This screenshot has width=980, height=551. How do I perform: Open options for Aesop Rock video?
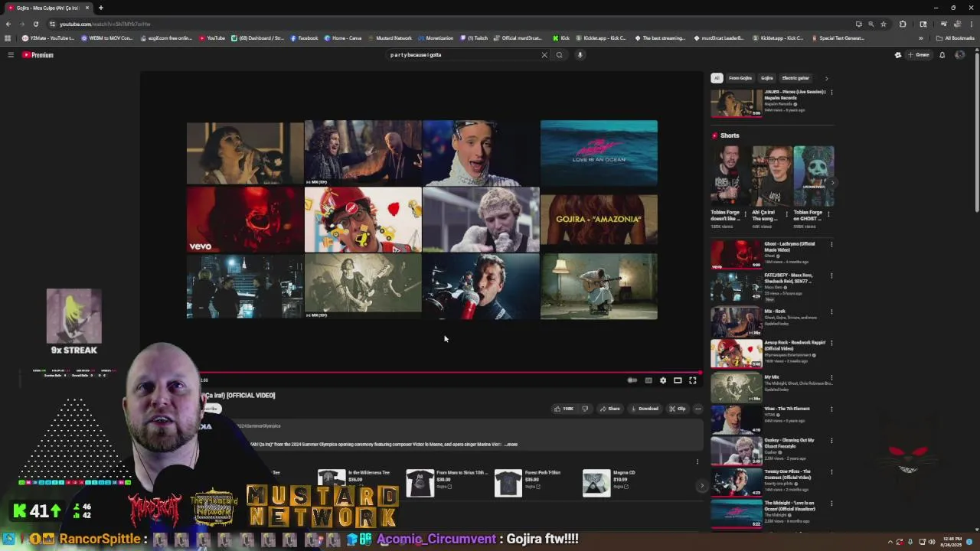831,344
